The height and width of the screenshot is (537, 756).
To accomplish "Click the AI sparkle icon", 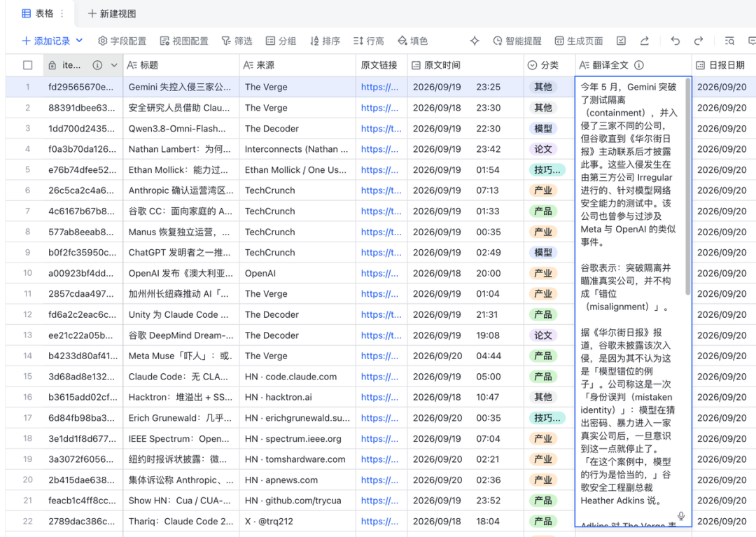I will [x=475, y=41].
